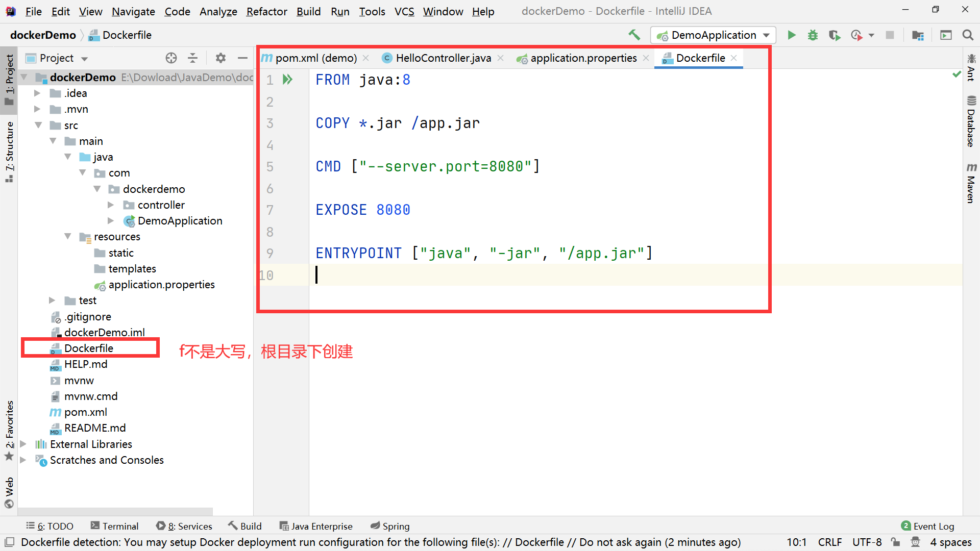Open the Terminal tool window
This screenshot has height=551, width=980.
(x=114, y=526)
